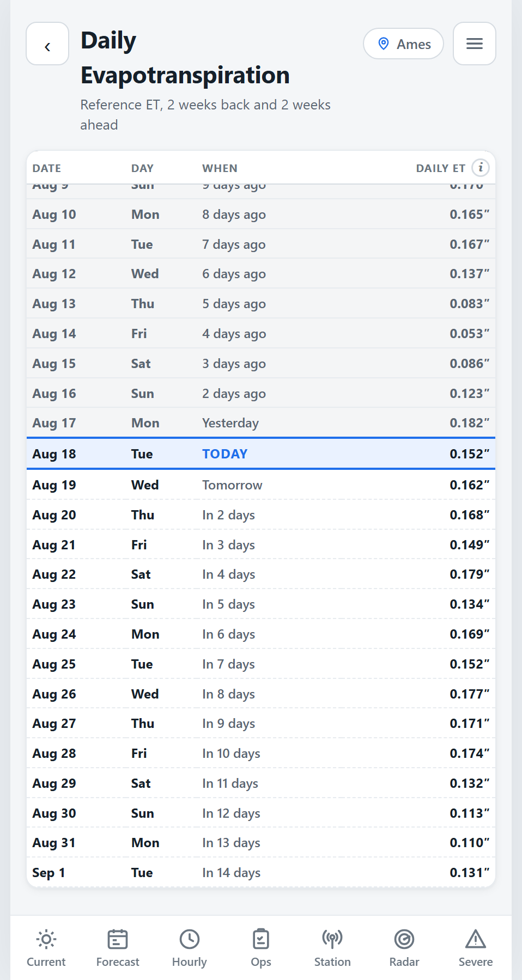Select the 'In 5 days' cell

228,604
